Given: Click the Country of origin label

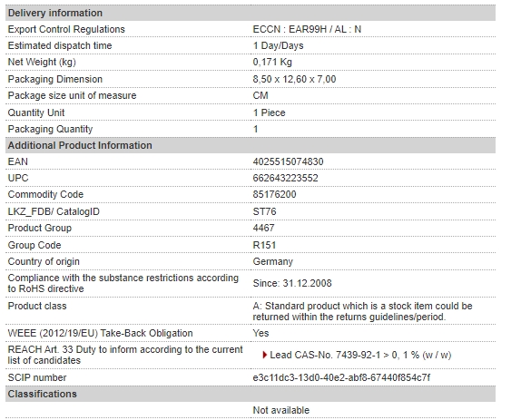Looking at the screenshot, I should (x=44, y=261).
